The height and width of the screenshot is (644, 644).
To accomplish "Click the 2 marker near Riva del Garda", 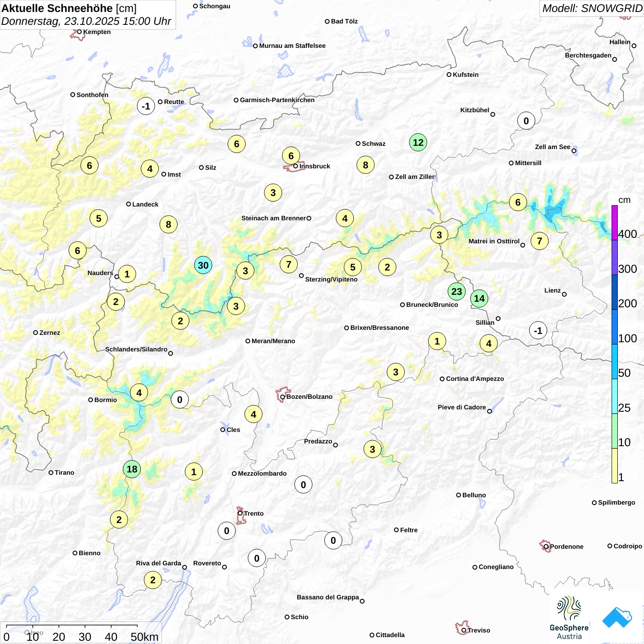I will pos(153,580).
